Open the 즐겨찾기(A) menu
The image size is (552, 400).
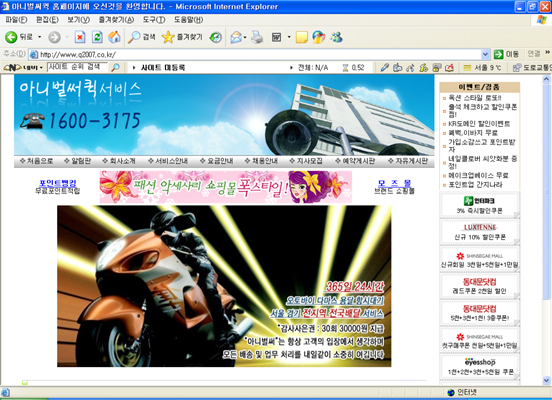[116, 20]
